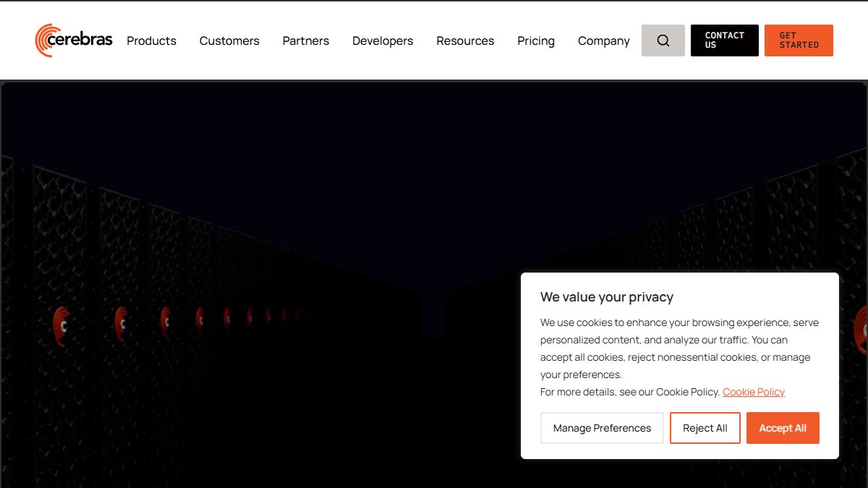Go to the Pricing page
This screenshot has width=868, height=488.
point(536,41)
